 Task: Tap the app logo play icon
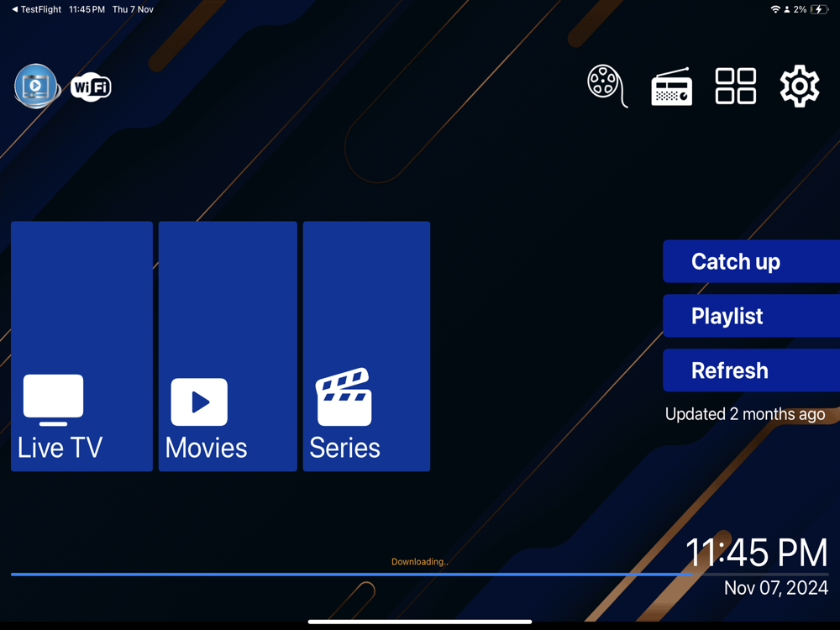click(x=36, y=87)
